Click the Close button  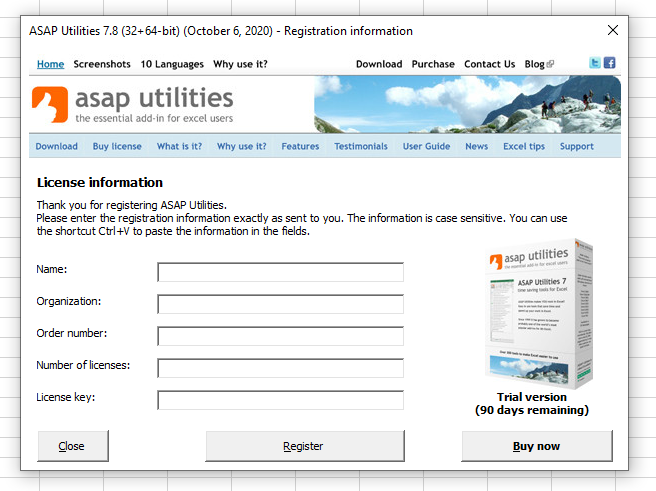tap(73, 446)
